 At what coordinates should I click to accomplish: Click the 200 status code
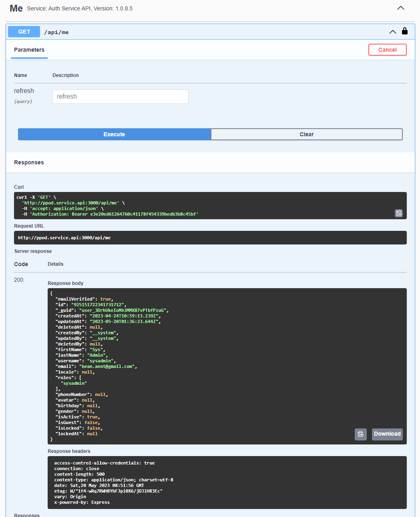19,280
